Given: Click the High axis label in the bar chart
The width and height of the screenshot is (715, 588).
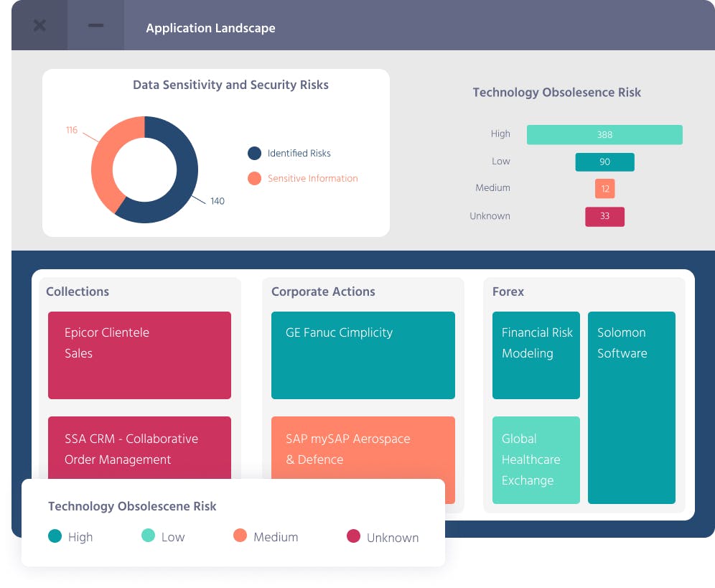Looking at the screenshot, I should 500,134.
